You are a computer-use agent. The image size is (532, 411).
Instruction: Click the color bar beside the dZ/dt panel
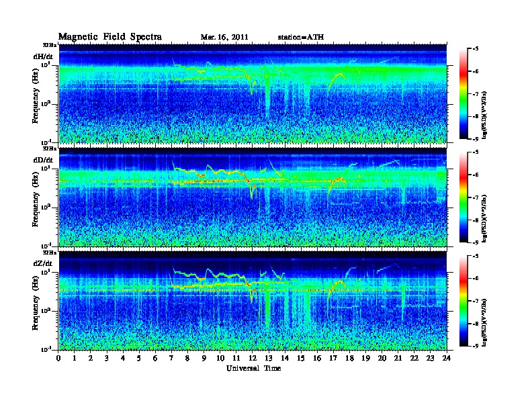tap(463, 301)
